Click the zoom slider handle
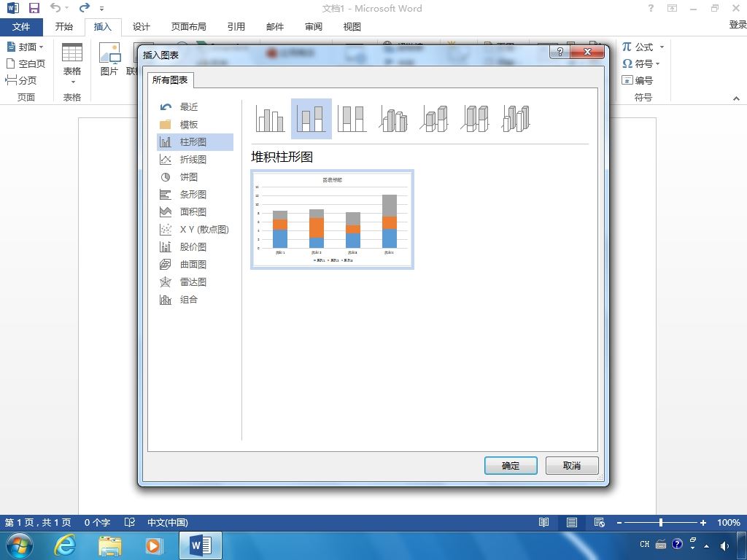 click(661, 522)
